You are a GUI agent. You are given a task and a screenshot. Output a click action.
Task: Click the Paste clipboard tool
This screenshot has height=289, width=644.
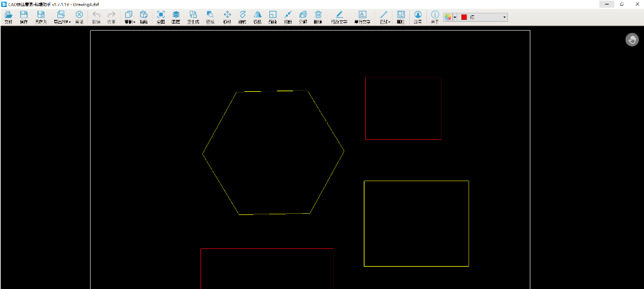click(x=144, y=17)
